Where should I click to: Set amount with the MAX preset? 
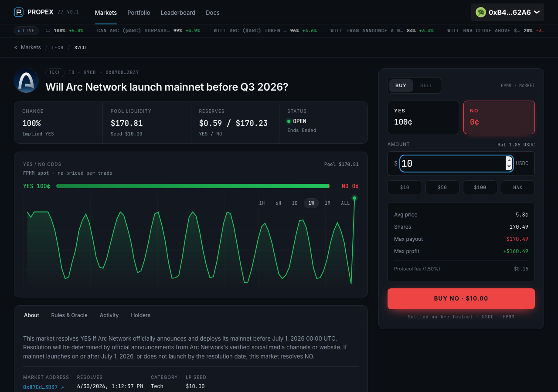(x=518, y=187)
